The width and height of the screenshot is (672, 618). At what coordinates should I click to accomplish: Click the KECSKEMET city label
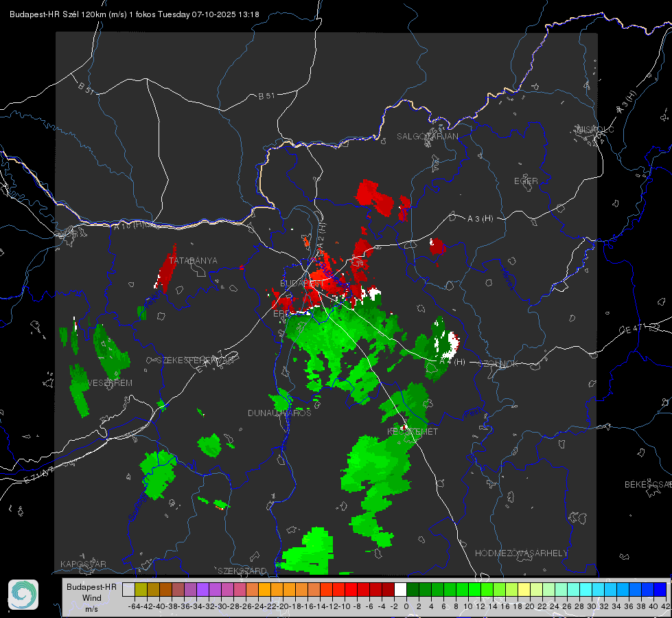pos(413,432)
